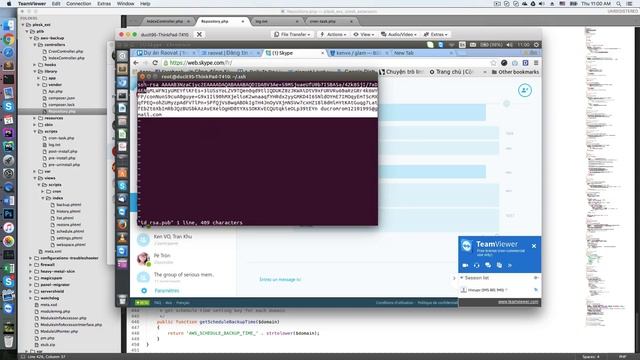Collapse scripts folder under aws-backup

pos(35,131)
